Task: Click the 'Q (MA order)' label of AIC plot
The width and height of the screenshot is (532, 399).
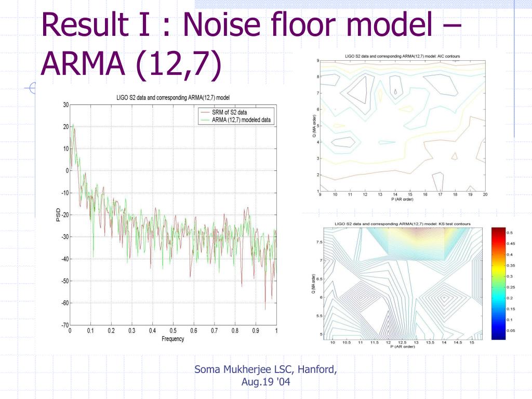Action: 314,126
